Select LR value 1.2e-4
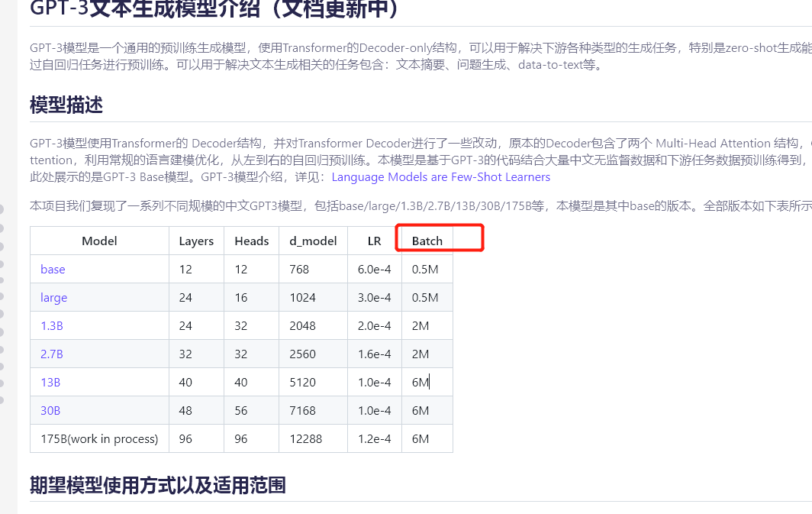This screenshot has height=514, width=812. point(375,439)
